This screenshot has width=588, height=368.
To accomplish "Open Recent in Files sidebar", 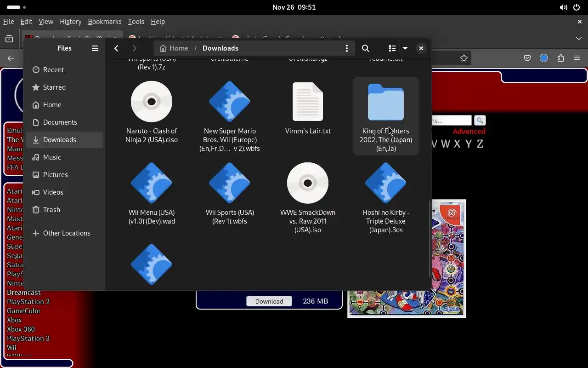I will [64, 70].
